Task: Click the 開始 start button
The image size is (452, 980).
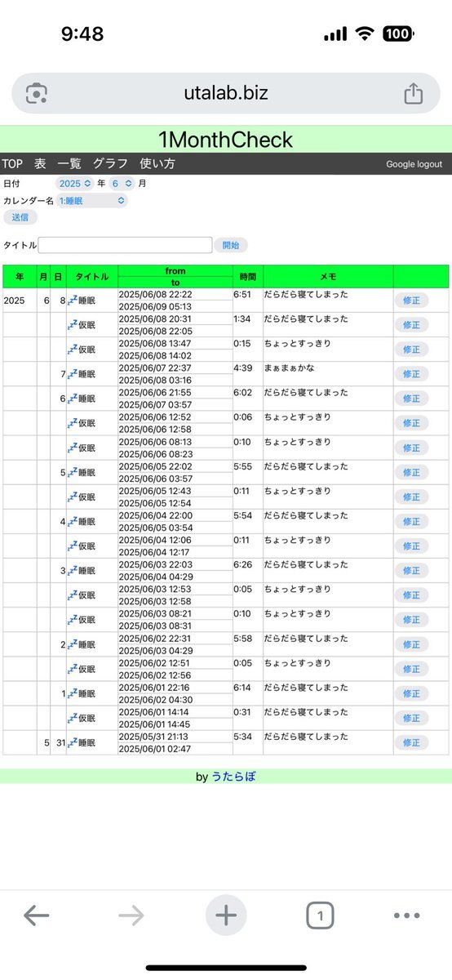Action: coord(231,245)
